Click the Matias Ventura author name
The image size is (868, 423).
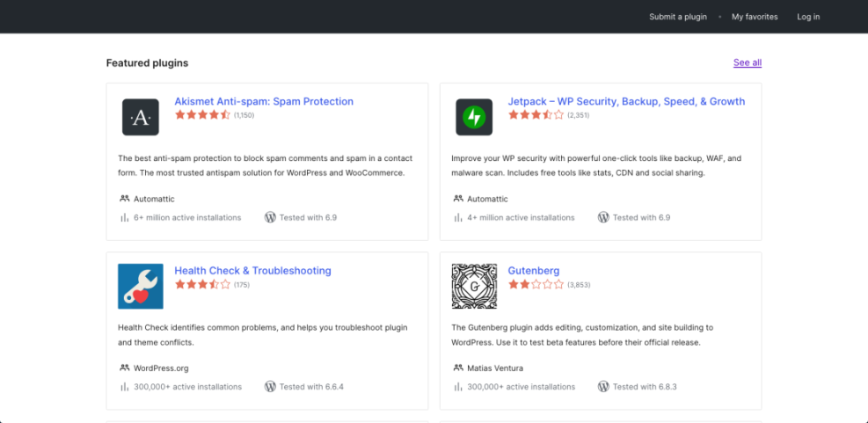click(x=495, y=368)
